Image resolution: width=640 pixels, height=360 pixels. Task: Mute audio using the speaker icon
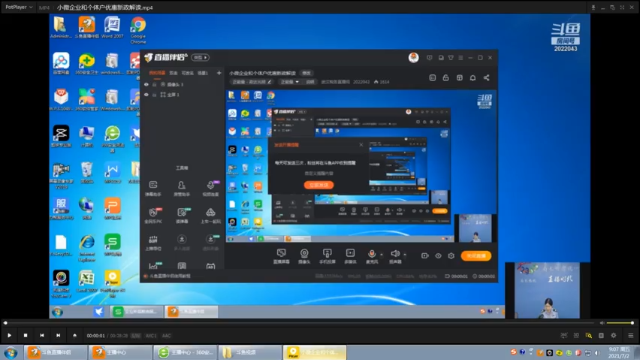click(602, 323)
